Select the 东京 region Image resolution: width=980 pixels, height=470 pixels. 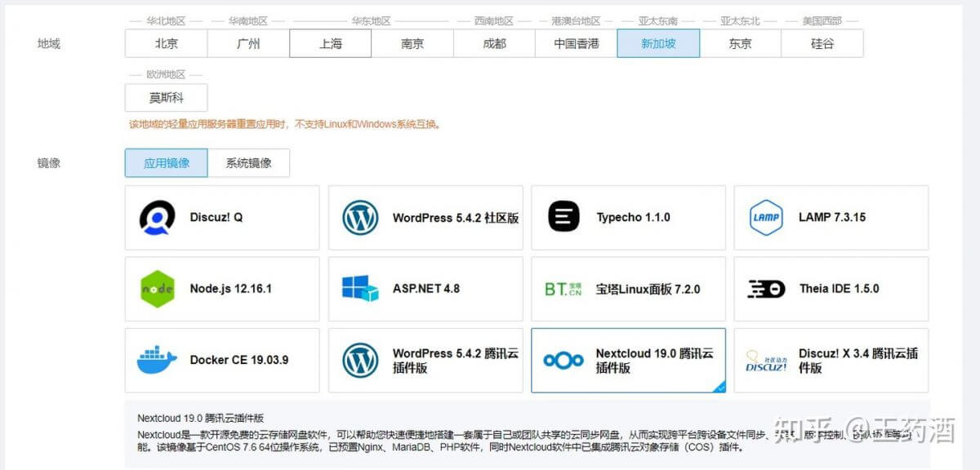[741, 44]
